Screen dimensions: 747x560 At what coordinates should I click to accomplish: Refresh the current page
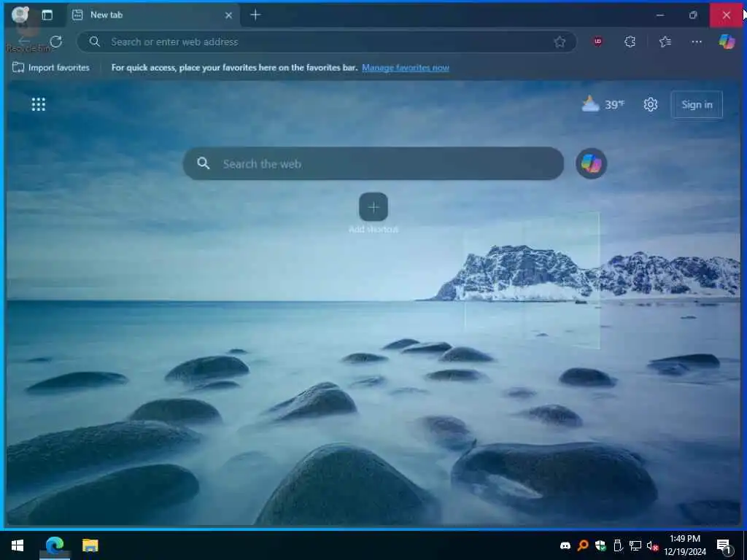pyautogui.click(x=56, y=42)
